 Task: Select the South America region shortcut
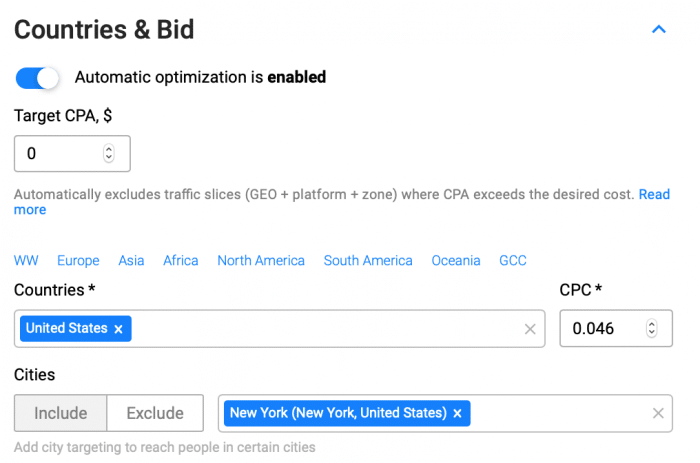point(368,260)
